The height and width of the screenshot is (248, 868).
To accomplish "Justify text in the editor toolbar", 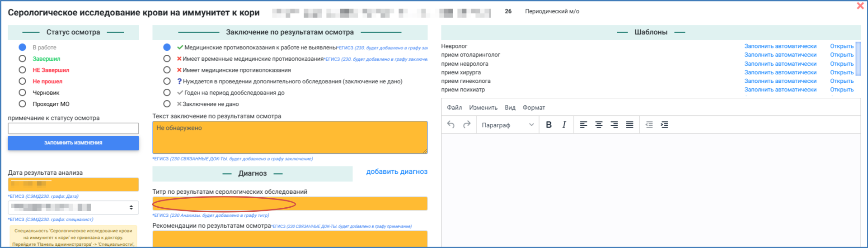I will (629, 125).
